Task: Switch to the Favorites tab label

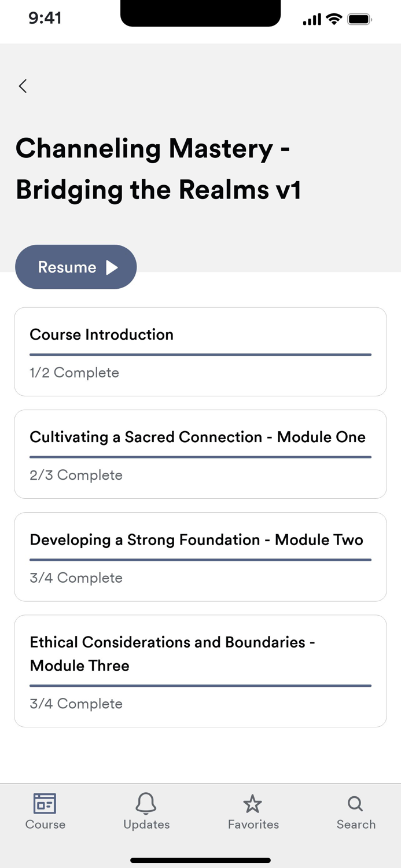Action: coord(253,825)
